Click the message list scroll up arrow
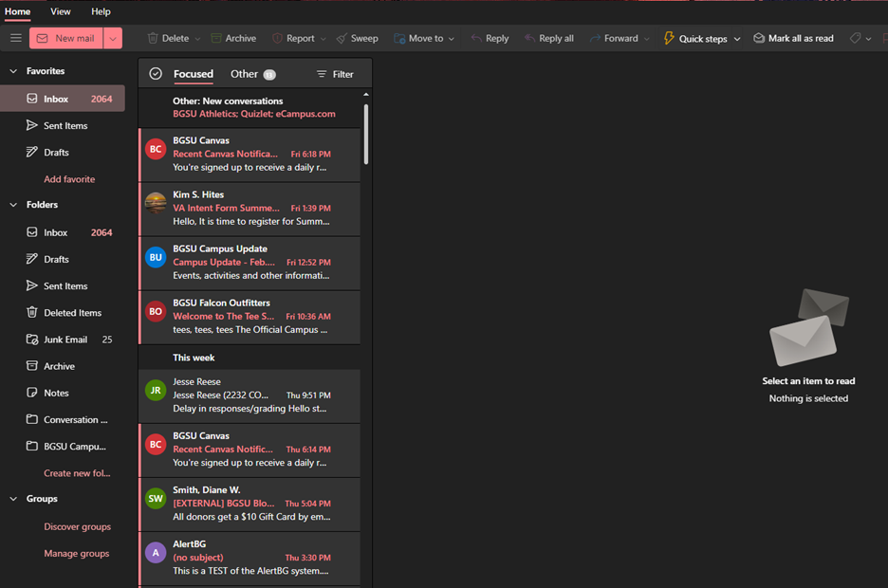This screenshot has height=588, width=888. pos(366,95)
